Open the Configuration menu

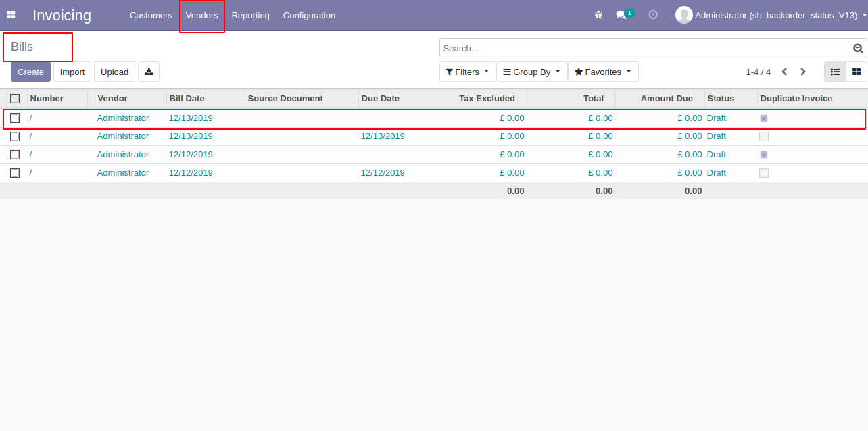309,15
